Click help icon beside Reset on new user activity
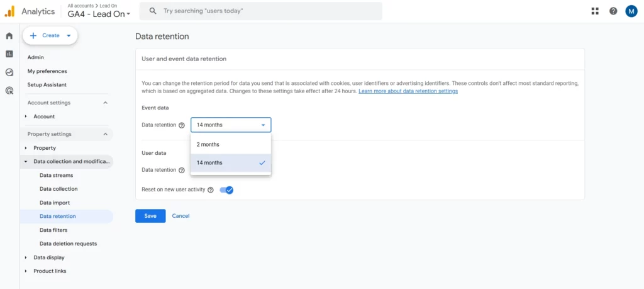 coord(211,190)
